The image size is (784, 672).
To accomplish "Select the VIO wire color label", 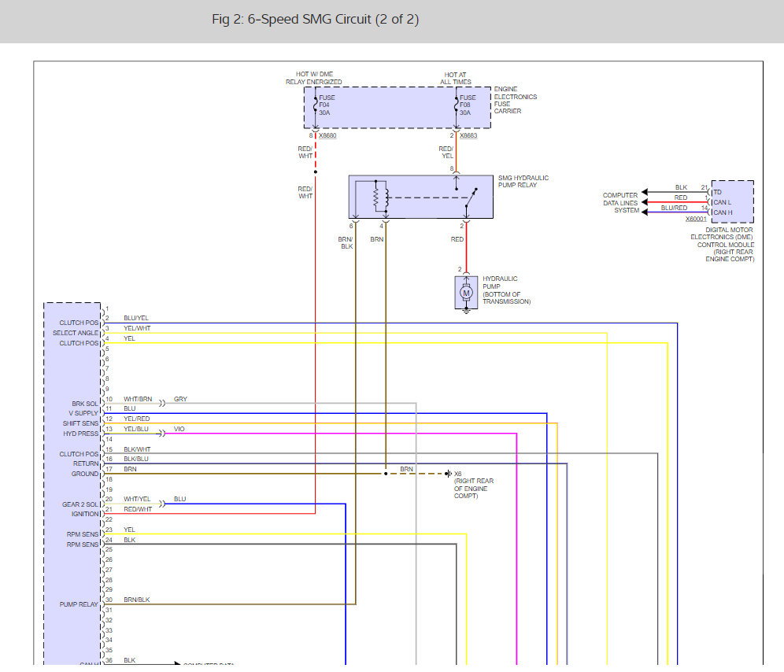I will pos(179,430).
